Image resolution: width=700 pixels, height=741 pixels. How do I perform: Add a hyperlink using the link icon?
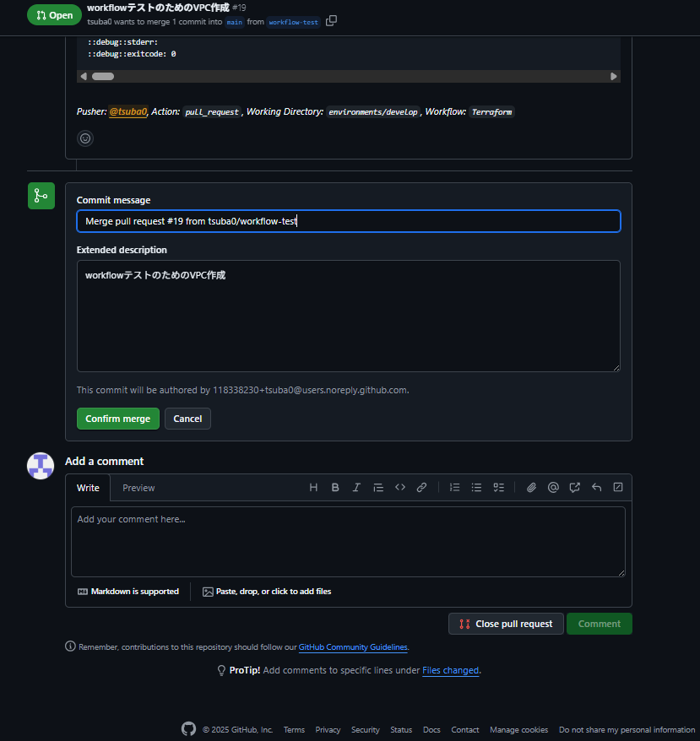point(421,487)
